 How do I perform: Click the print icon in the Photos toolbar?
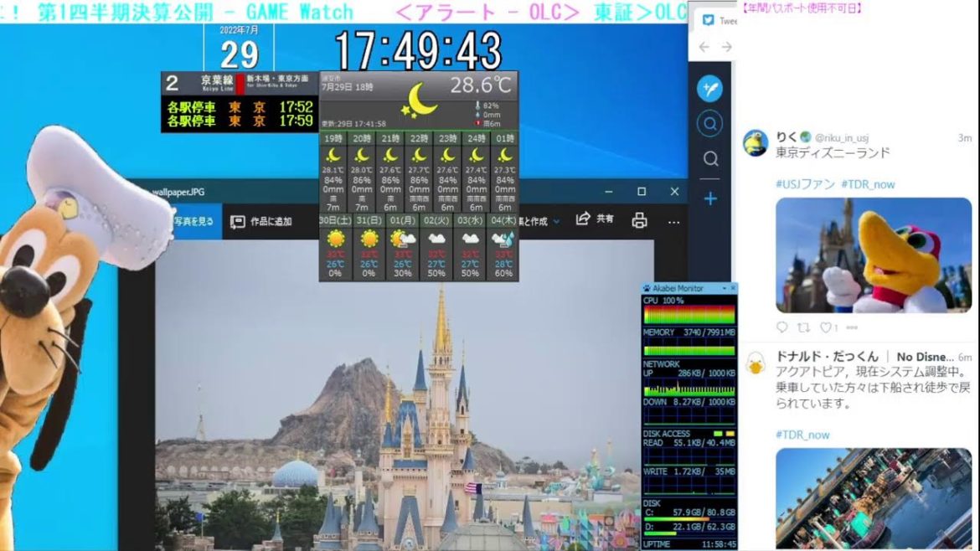tap(641, 219)
